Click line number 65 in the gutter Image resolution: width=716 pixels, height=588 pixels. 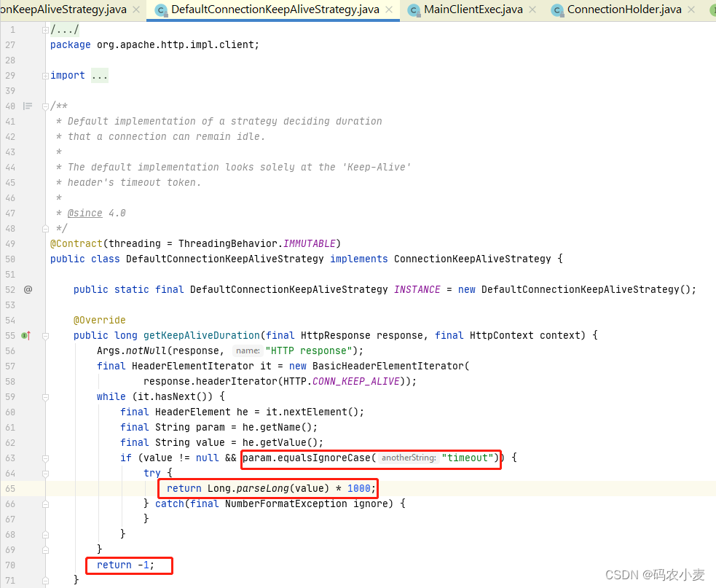10,489
